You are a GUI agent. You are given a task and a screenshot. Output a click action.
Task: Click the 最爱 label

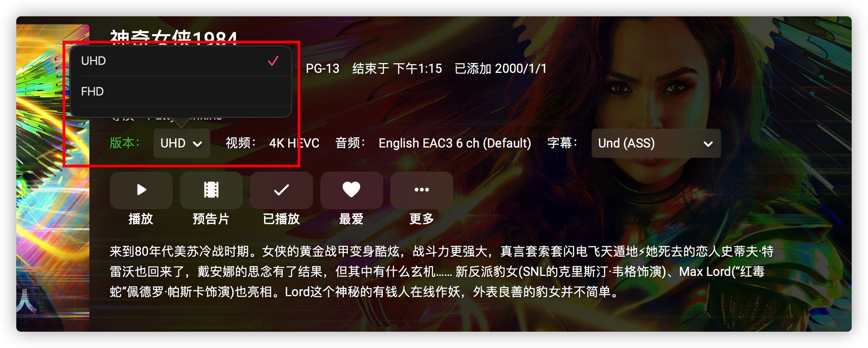pos(351,219)
